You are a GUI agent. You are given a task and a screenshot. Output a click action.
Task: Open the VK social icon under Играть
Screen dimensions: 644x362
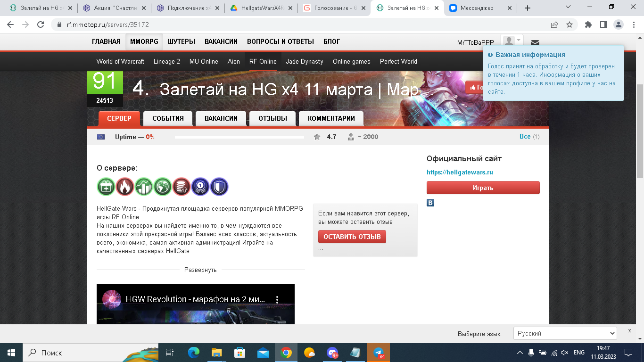430,203
